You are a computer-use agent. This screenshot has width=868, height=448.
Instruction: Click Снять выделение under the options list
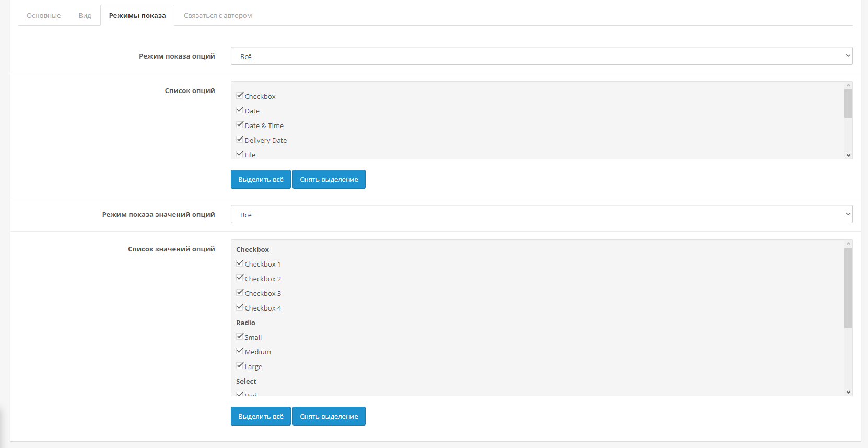click(329, 179)
